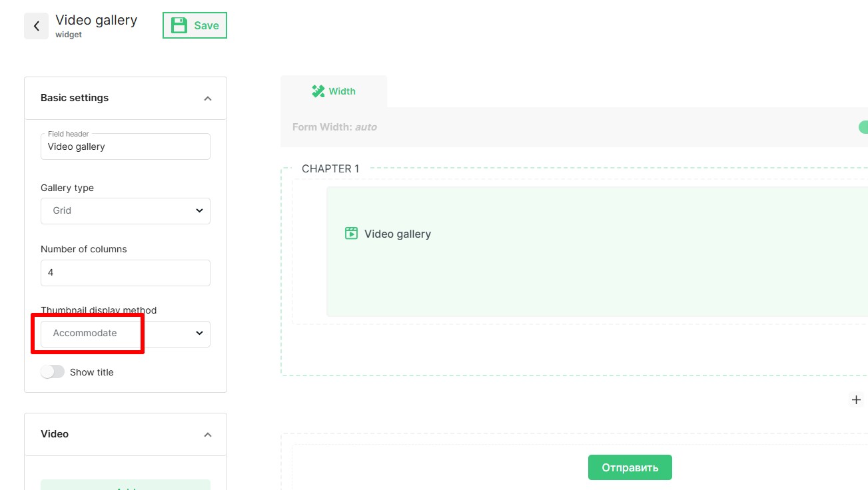
Task: Click the Show title label text
Action: (91, 372)
